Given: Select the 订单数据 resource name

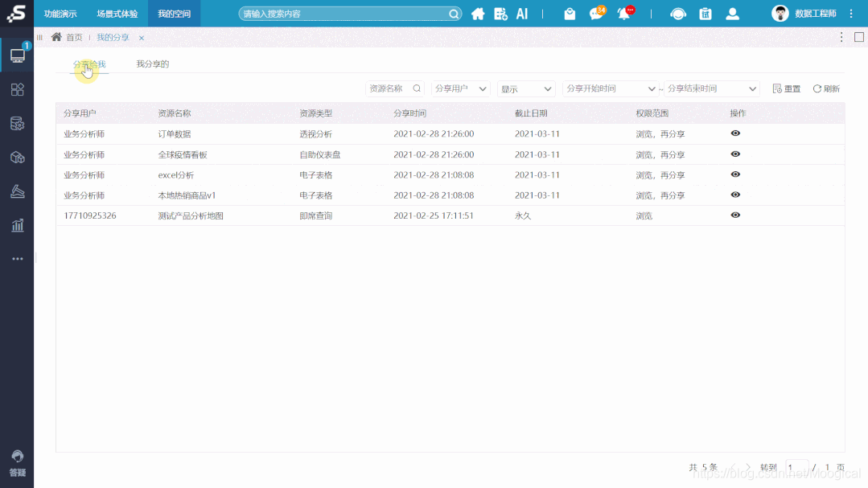Looking at the screenshot, I should tap(175, 134).
